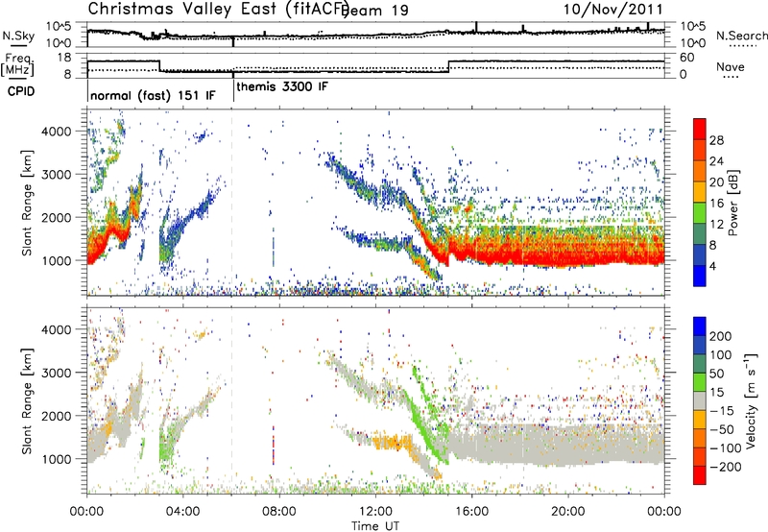Click the '-50' Velocity colorbar label
This screenshot has height=532, width=768.
722,429
